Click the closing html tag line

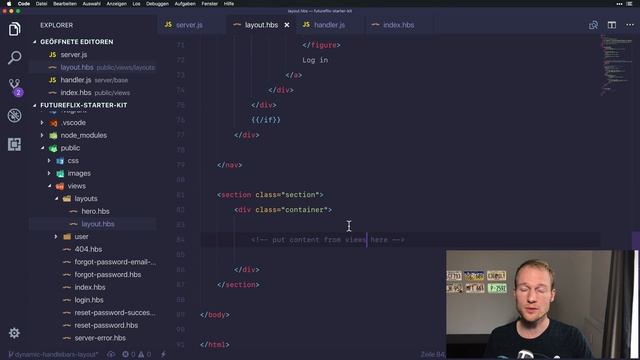pyautogui.click(x=215, y=344)
